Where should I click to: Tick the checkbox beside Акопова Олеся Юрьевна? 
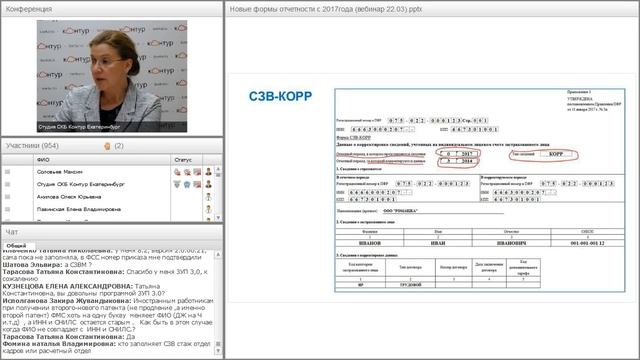point(7,197)
